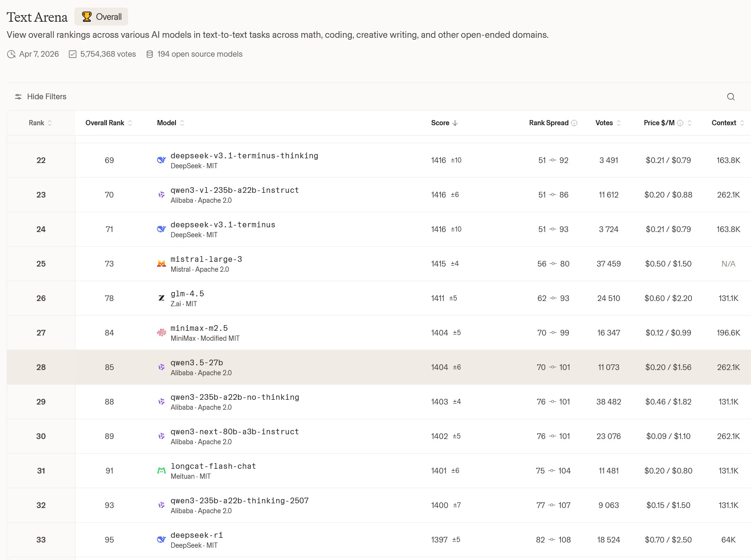Click the Text Arena heading
The width and height of the screenshot is (751, 560).
[x=37, y=17]
